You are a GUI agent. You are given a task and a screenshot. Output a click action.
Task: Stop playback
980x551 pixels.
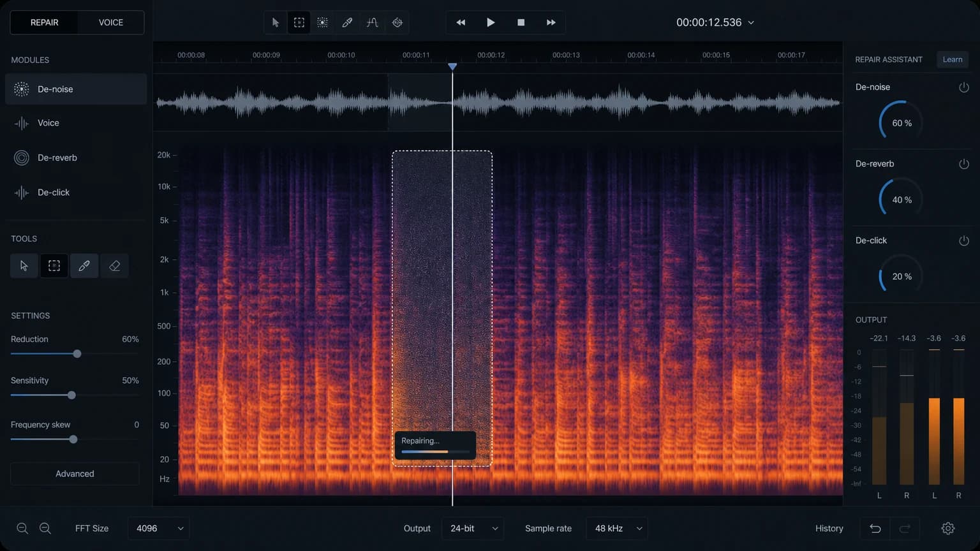(x=521, y=22)
